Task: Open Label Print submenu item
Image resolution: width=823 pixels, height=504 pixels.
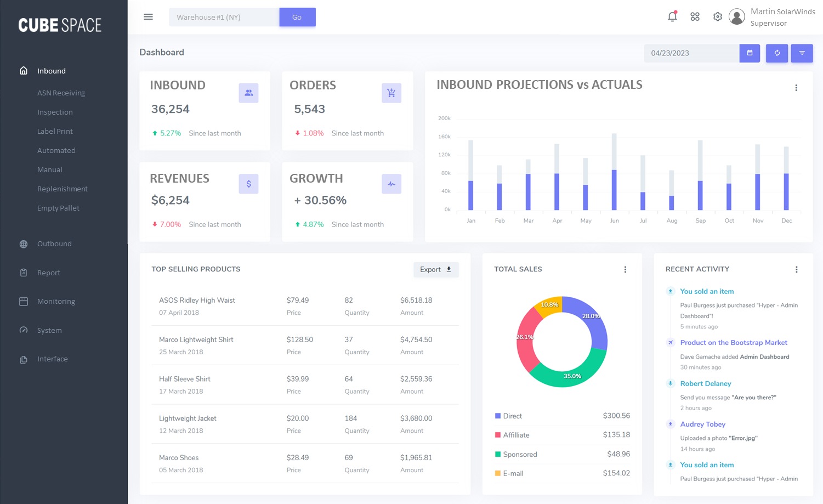Action: click(x=55, y=132)
